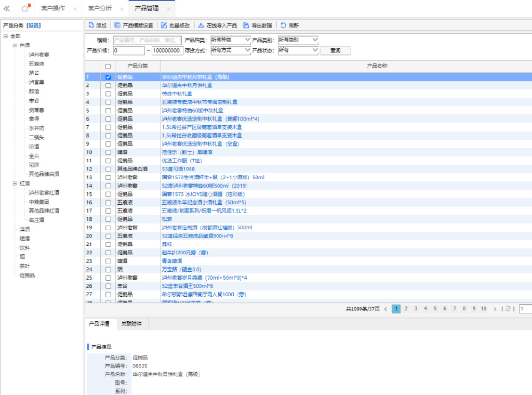
Task: Collapse the 白酒 tree node
Action: [x=15, y=45]
